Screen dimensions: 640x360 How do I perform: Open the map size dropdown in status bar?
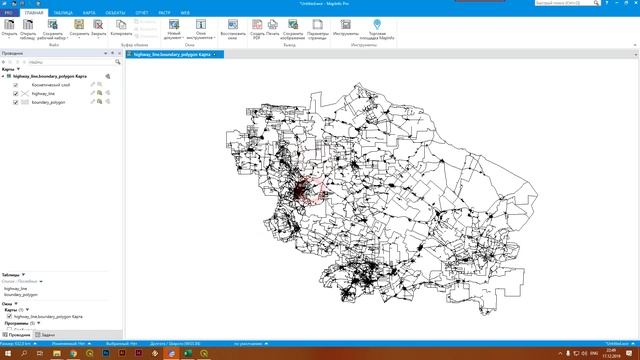35,344
